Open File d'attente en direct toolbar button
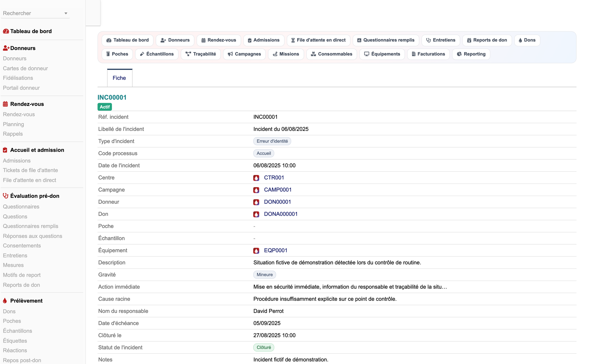589x364 pixels. 318,40
